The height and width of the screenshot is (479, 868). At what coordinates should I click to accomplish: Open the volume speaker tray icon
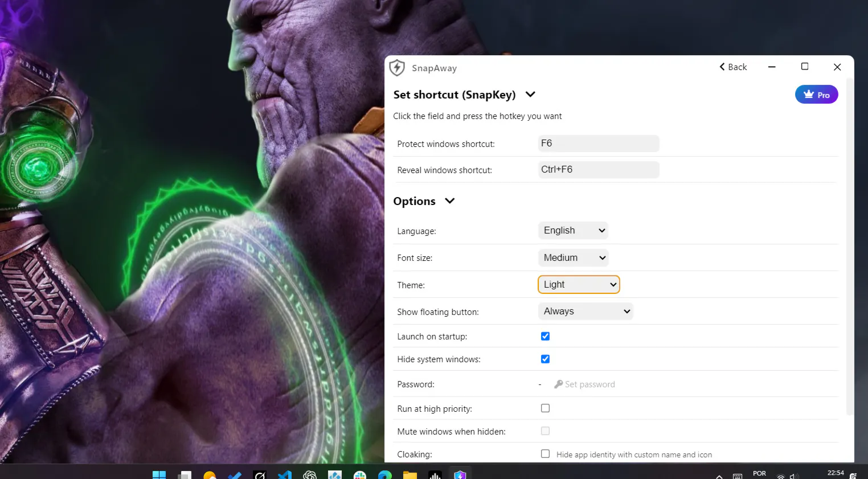tap(794, 476)
